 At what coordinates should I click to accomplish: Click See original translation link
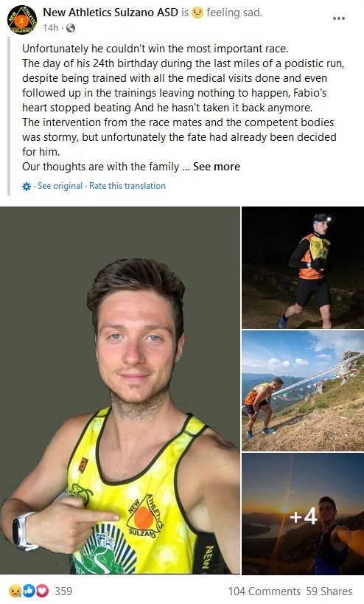60,186
